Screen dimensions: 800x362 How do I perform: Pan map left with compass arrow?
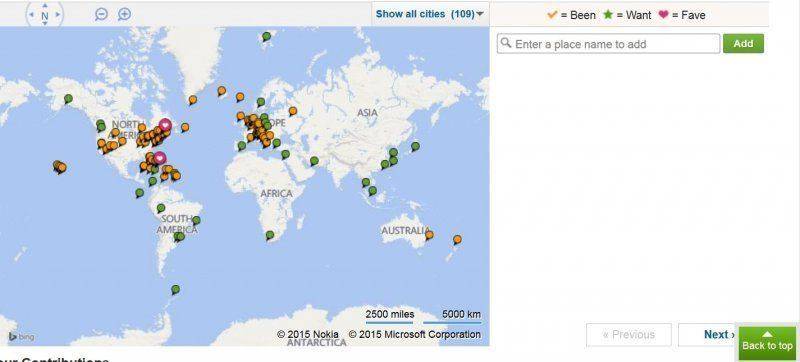click(x=32, y=15)
